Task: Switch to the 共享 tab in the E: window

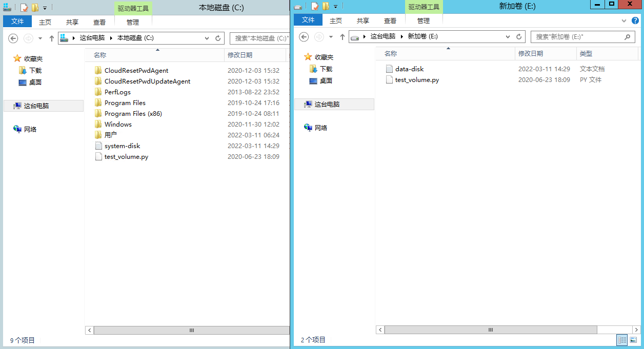Action: tap(363, 20)
